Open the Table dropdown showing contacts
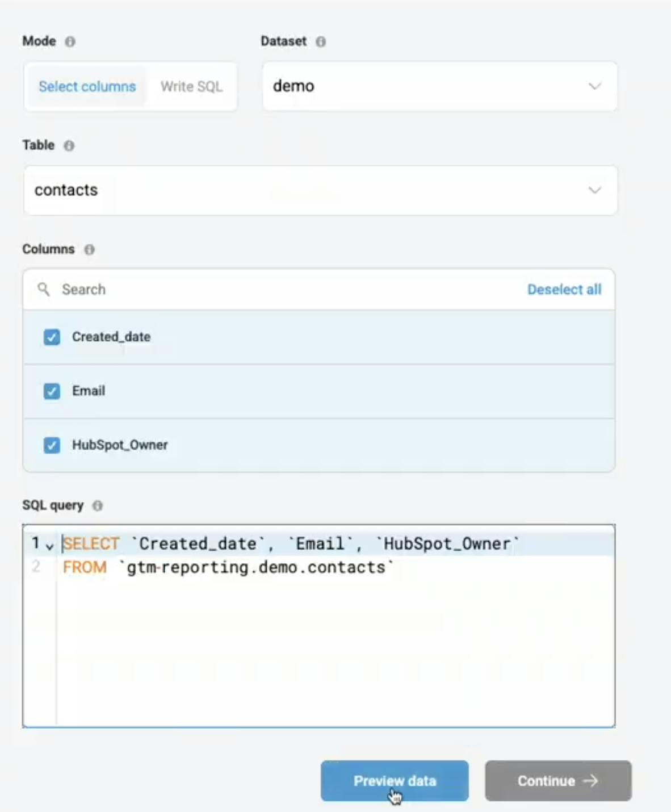The height and width of the screenshot is (812, 671). [x=320, y=190]
